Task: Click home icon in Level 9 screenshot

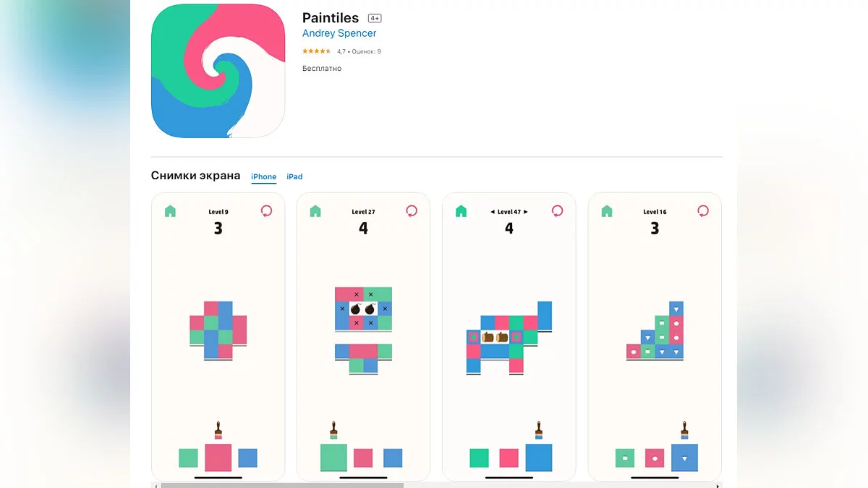Action: (x=170, y=211)
